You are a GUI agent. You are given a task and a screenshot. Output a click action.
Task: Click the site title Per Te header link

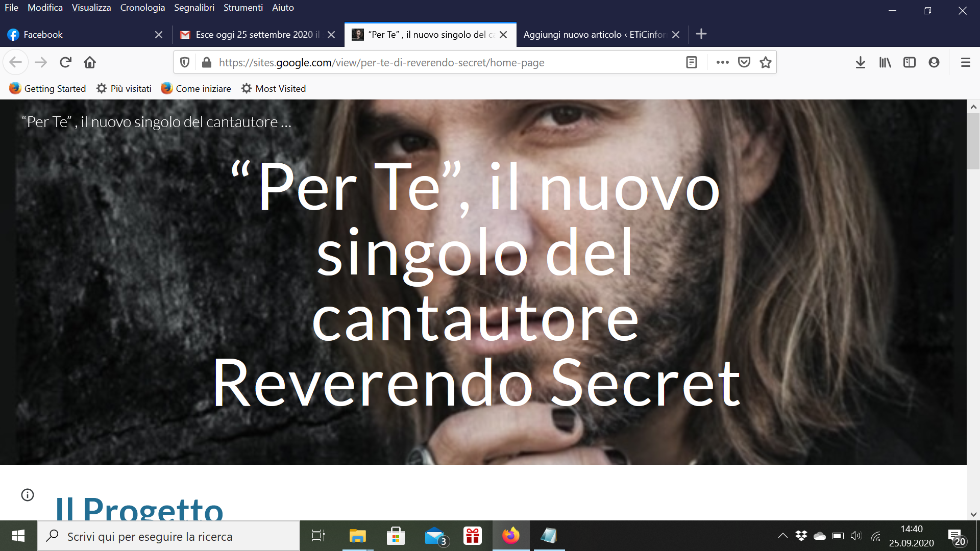point(157,122)
